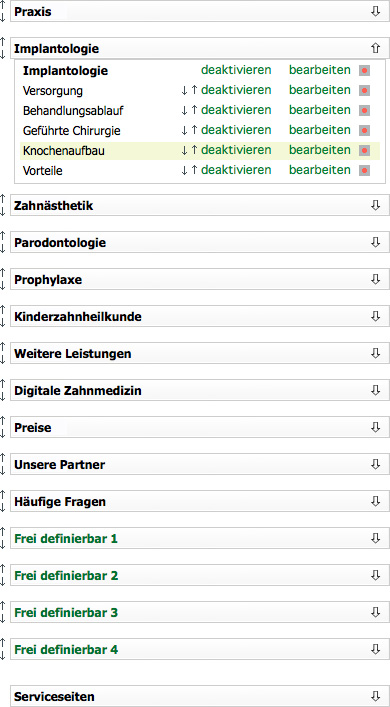This screenshot has height=707, width=390.
Task: Click bearbeiten for Geführte Chirurgie
Action: click(x=320, y=130)
